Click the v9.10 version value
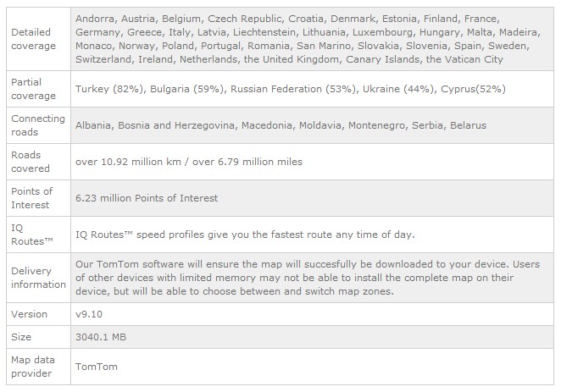The height and width of the screenshot is (392, 561). tap(89, 314)
